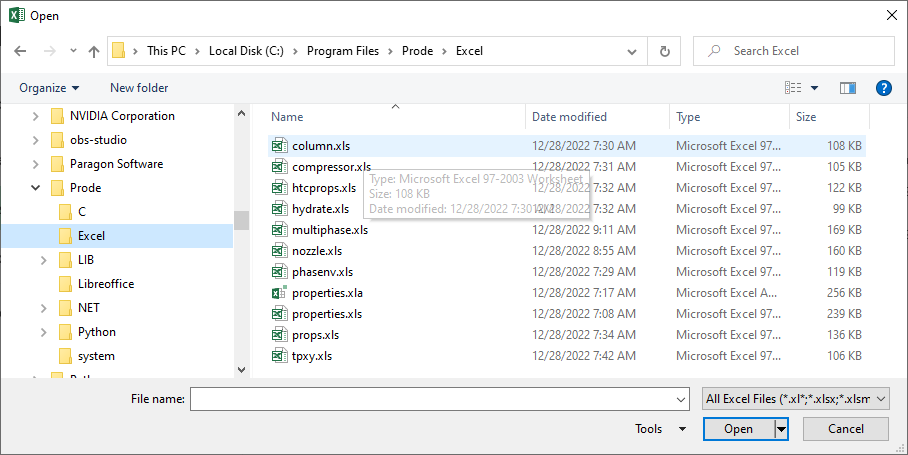The image size is (908, 455).
Task: Sort by the Name column header
Action: click(396, 116)
